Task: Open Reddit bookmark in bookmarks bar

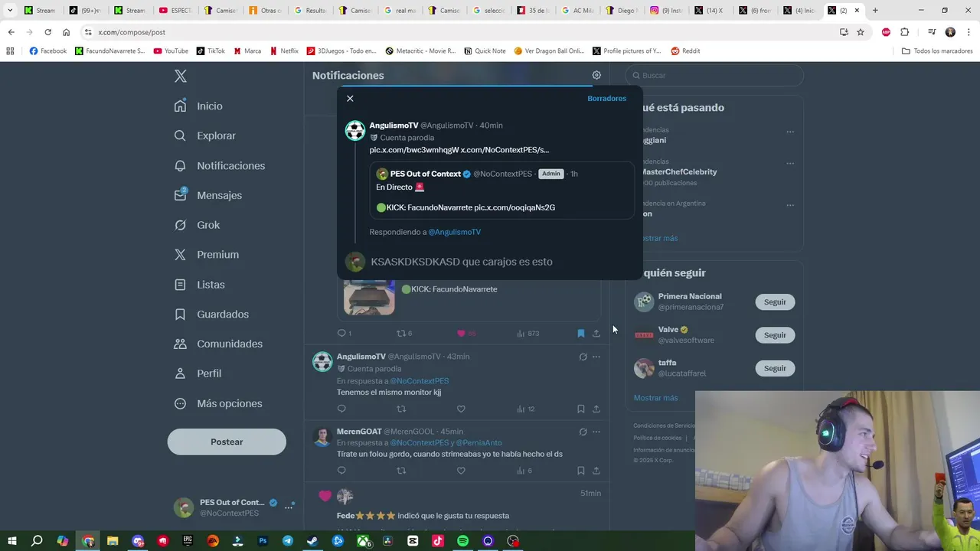Action: pyautogui.click(x=685, y=51)
